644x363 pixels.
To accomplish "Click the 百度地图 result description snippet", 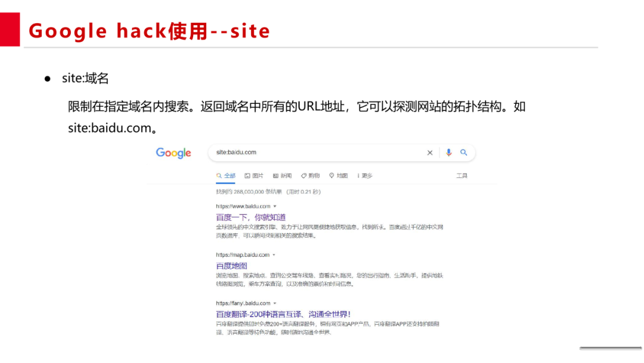I will [x=329, y=279].
